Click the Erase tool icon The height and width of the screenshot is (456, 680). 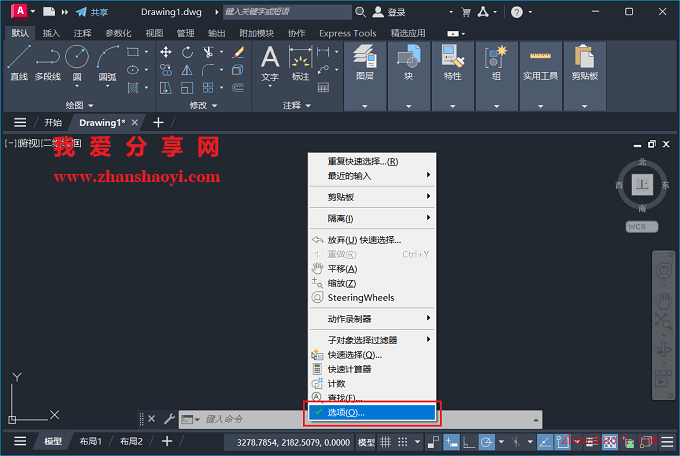(238, 52)
